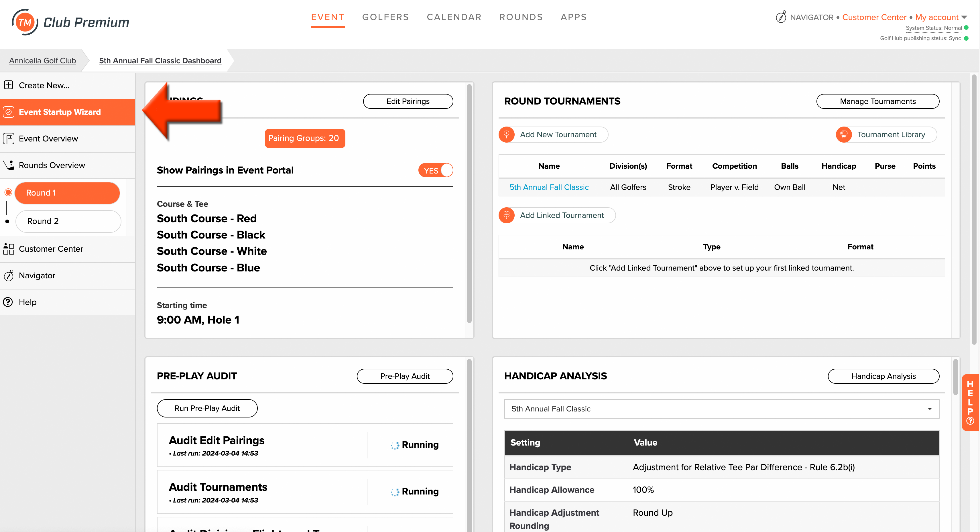Click the Audit Edit Pairings row
The image size is (980, 532).
coord(305,445)
